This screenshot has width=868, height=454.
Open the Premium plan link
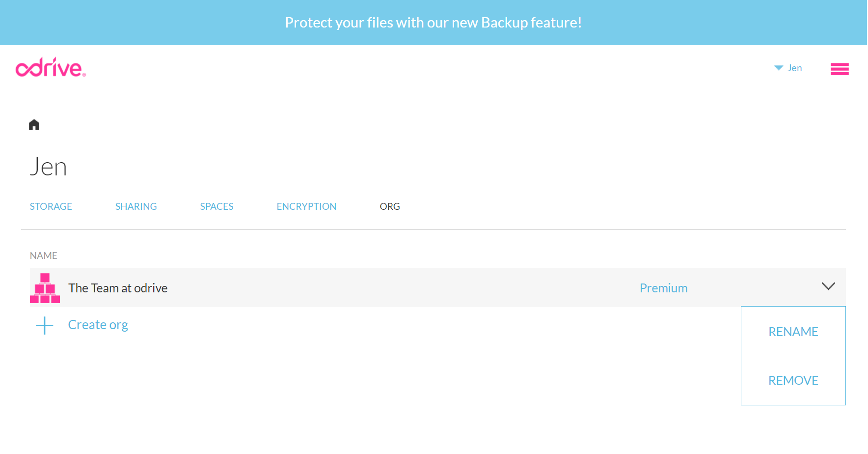[663, 288]
